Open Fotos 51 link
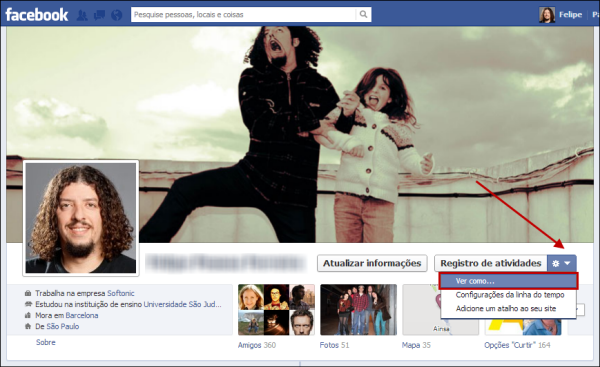This screenshot has width=600, height=367. point(334,345)
